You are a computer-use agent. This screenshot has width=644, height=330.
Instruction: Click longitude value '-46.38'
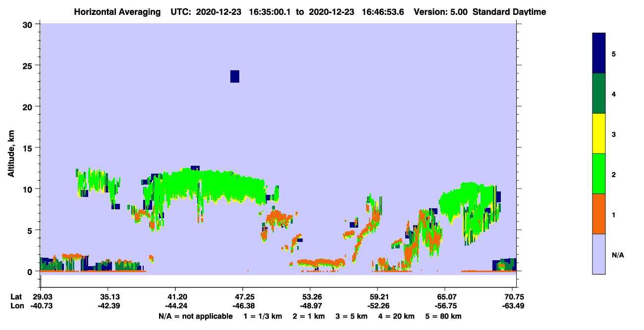point(243,305)
